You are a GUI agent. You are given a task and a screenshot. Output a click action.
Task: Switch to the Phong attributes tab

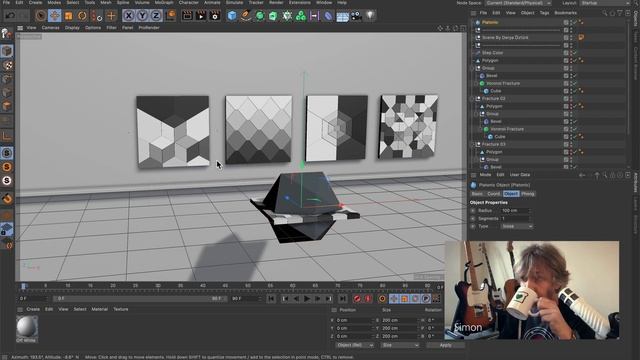pyautogui.click(x=528, y=194)
